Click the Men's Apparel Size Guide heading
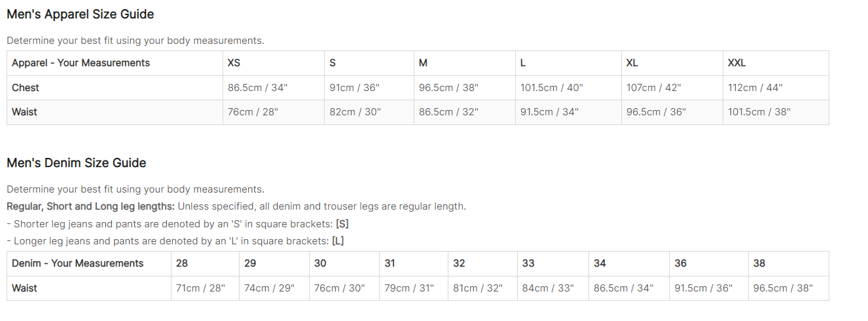The image size is (868, 321). click(81, 14)
